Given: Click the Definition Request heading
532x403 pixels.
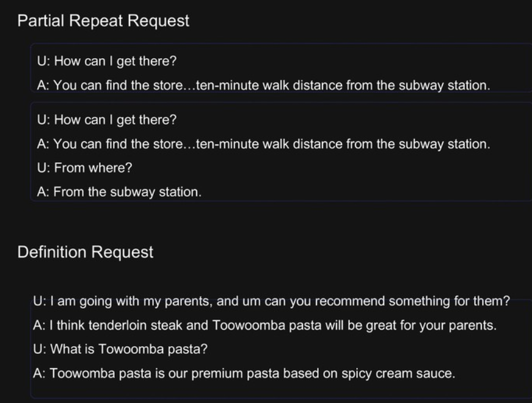Looking at the screenshot, I should point(85,252).
